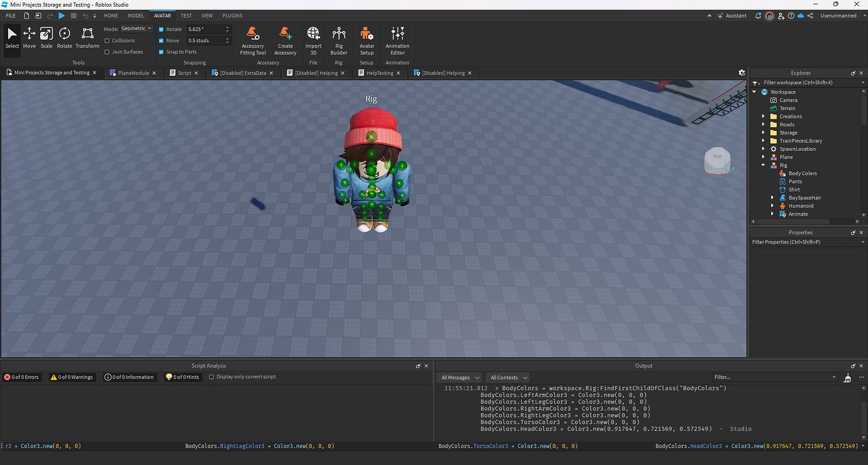Open the FILE menu

[11, 16]
